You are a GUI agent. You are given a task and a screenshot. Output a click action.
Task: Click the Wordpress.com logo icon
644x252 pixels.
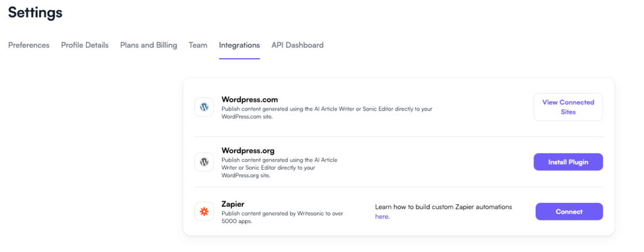pyautogui.click(x=204, y=107)
